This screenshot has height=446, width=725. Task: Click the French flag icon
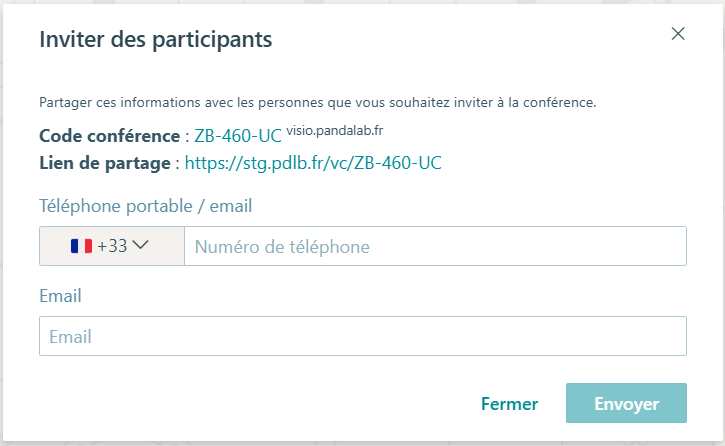click(81, 246)
